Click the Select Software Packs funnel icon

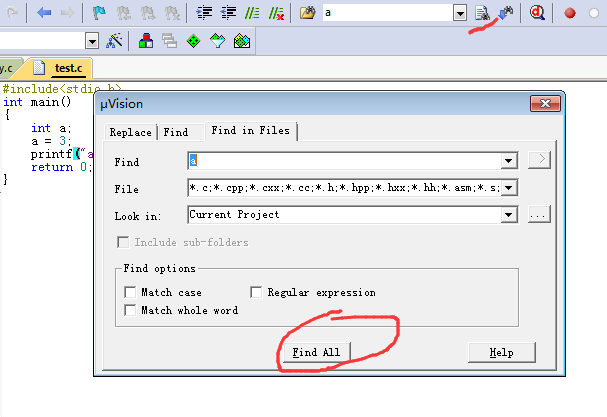pos(218,41)
